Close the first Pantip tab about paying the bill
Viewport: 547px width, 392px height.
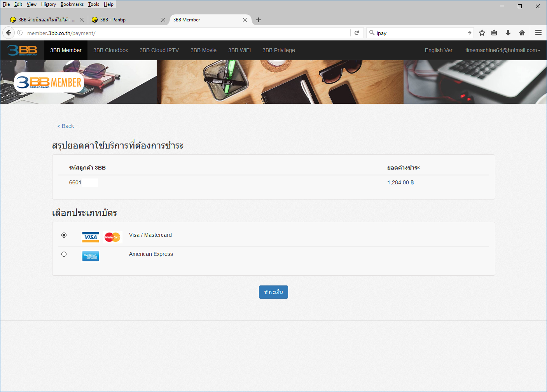click(82, 20)
